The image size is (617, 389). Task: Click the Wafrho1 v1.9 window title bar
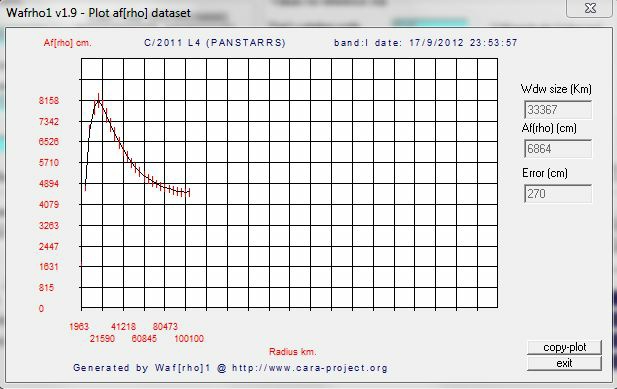pos(98,13)
